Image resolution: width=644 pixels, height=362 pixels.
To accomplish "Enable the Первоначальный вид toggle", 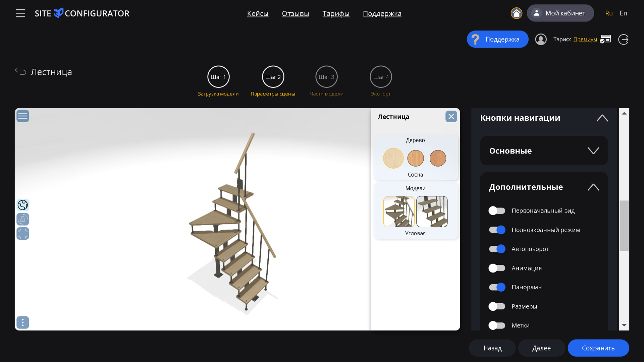I will pos(497,210).
